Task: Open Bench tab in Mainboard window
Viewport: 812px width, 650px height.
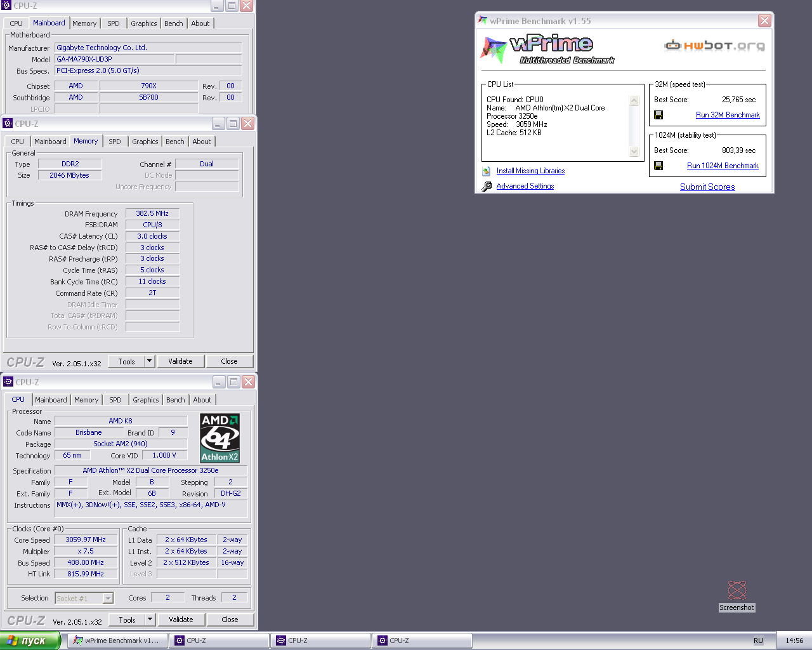Action: [174, 23]
